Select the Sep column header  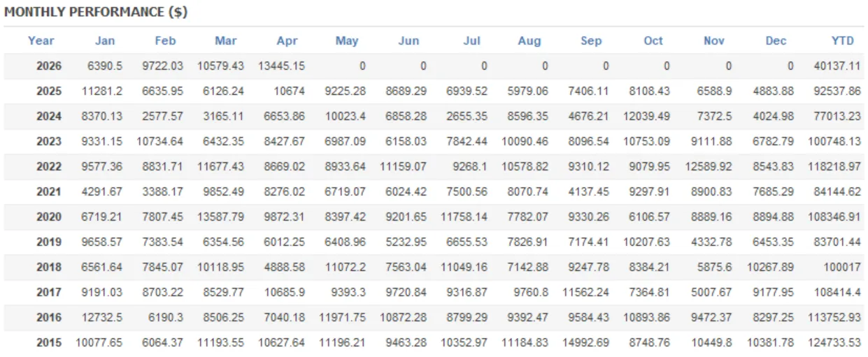click(x=591, y=41)
